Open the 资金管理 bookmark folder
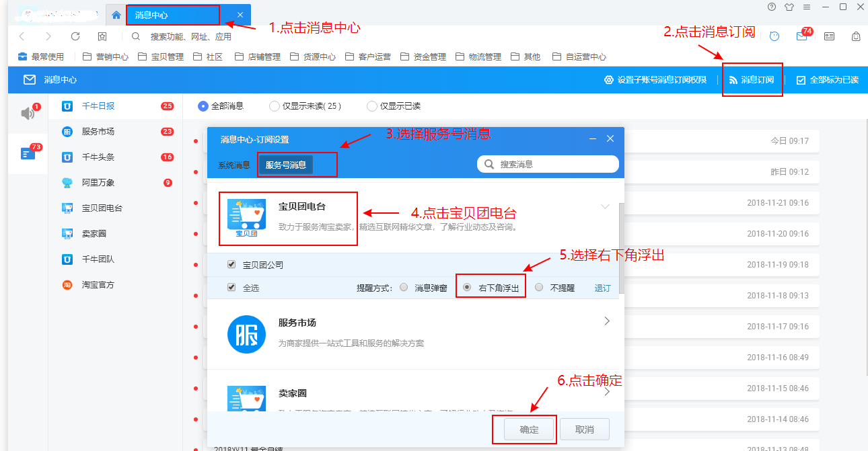 coord(423,56)
